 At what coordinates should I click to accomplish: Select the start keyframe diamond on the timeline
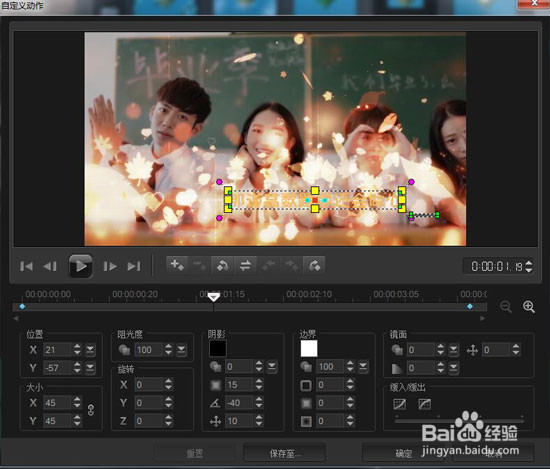click(x=22, y=307)
